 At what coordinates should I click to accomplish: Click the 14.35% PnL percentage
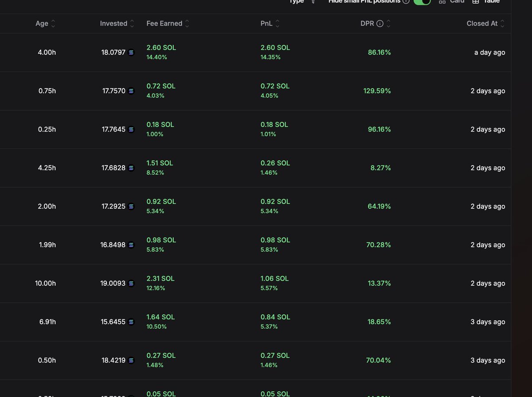[x=271, y=58]
